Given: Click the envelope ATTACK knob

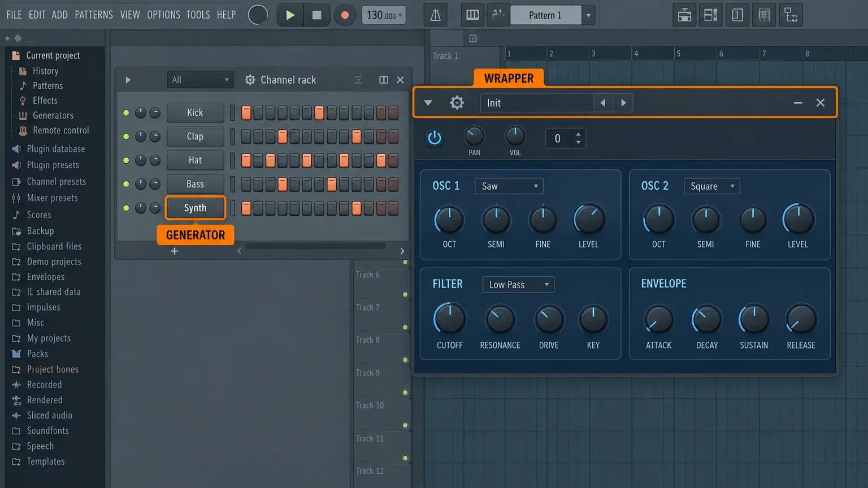Looking at the screenshot, I should pyautogui.click(x=659, y=320).
